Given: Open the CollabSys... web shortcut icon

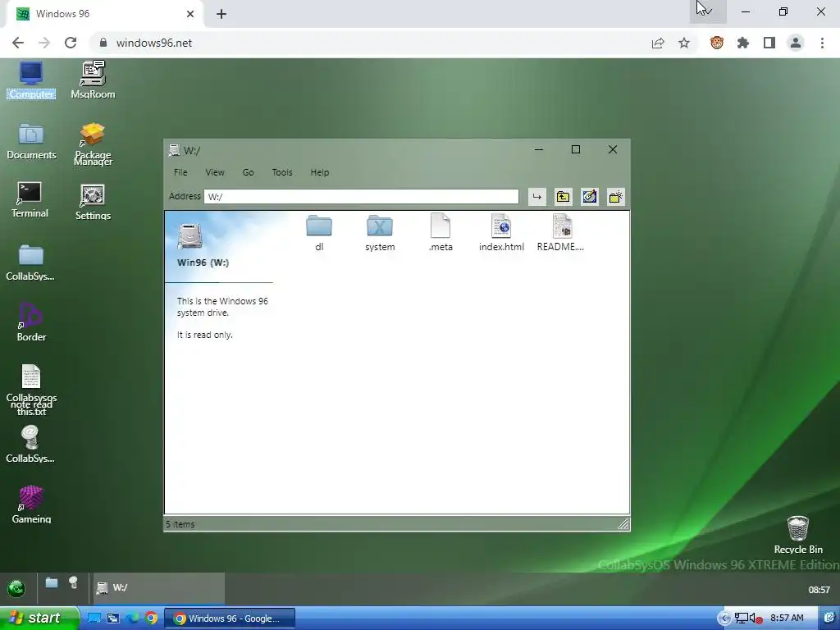Looking at the screenshot, I should click(x=30, y=444).
